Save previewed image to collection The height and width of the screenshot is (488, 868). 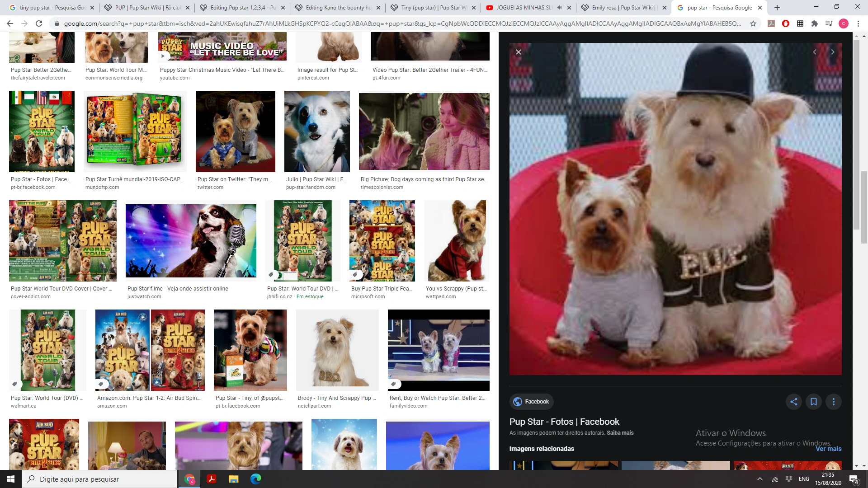[x=814, y=402]
